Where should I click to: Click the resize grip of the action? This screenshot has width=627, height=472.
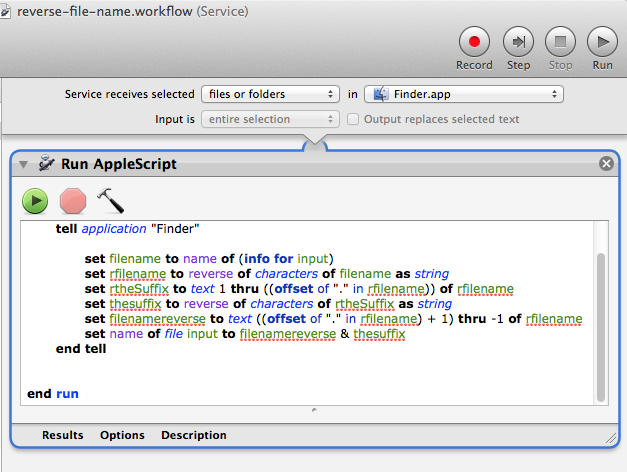(611, 438)
